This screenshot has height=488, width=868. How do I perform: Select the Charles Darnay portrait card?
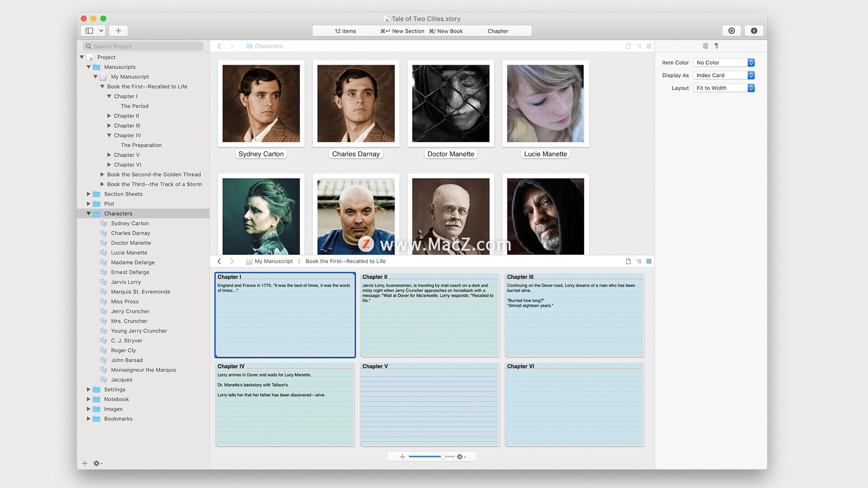point(356,103)
